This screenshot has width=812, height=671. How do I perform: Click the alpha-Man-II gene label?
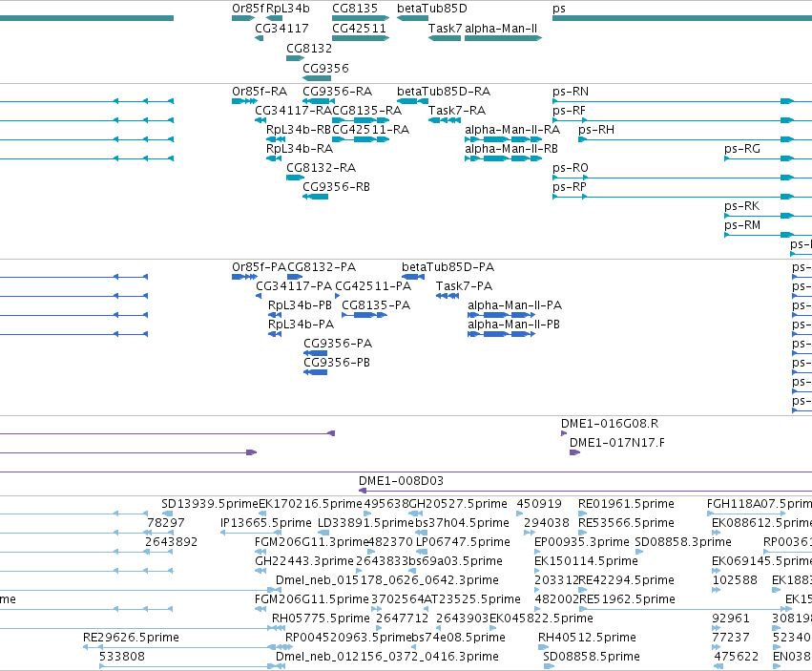point(501,29)
